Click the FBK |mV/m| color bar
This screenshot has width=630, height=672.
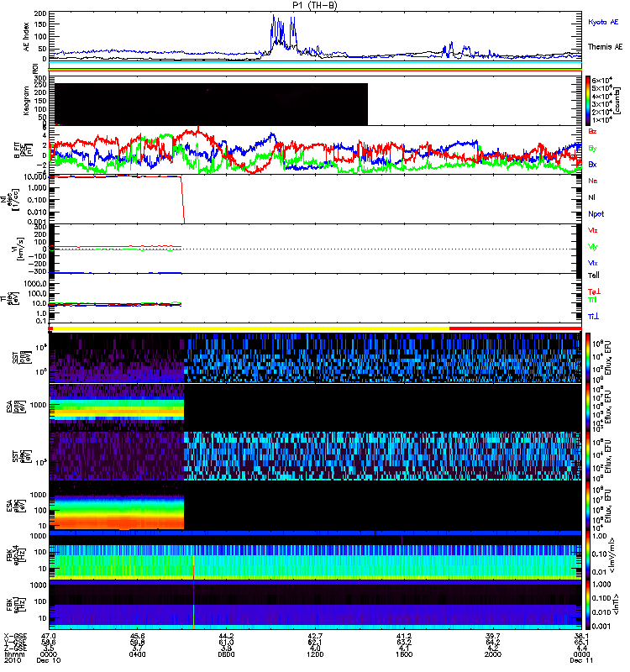coord(588,555)
